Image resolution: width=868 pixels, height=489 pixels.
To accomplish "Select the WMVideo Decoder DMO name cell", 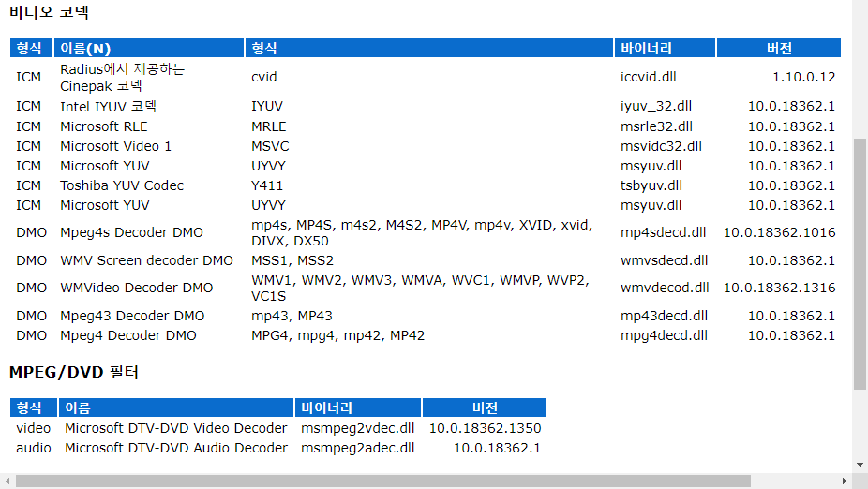I will (137, 289).
